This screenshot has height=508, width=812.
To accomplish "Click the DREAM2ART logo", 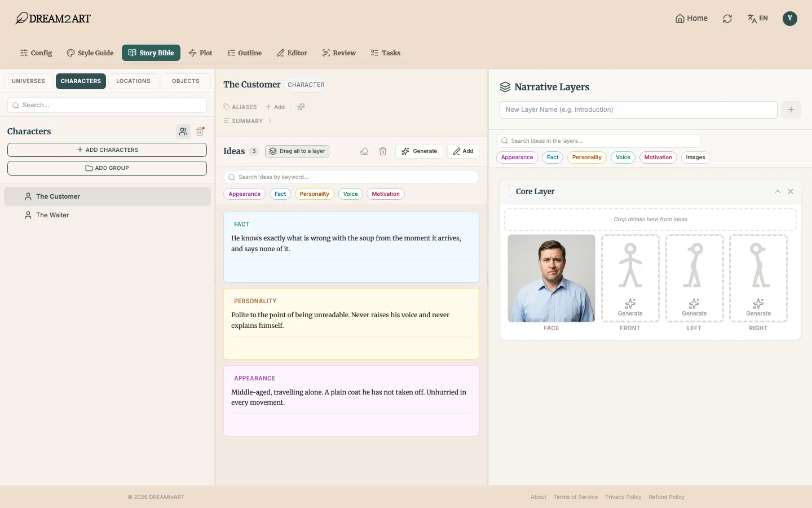I will point(53,18).
